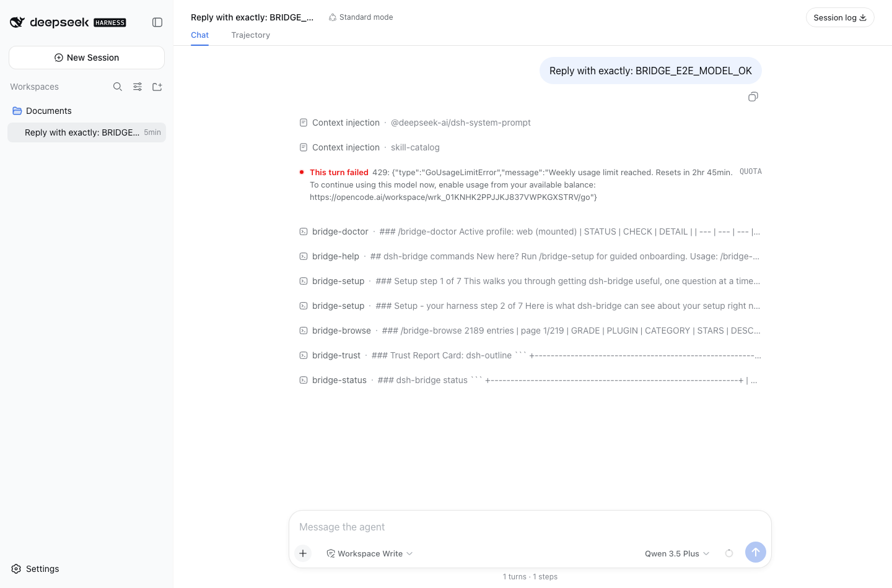This screenshot has height=588, width=892.
Task: Click the bridge-trust command icon
Action: [x=304, y=355]
